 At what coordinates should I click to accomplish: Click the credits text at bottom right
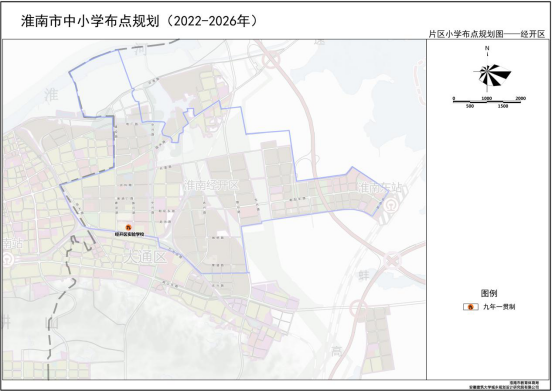(x=507, y=384)
